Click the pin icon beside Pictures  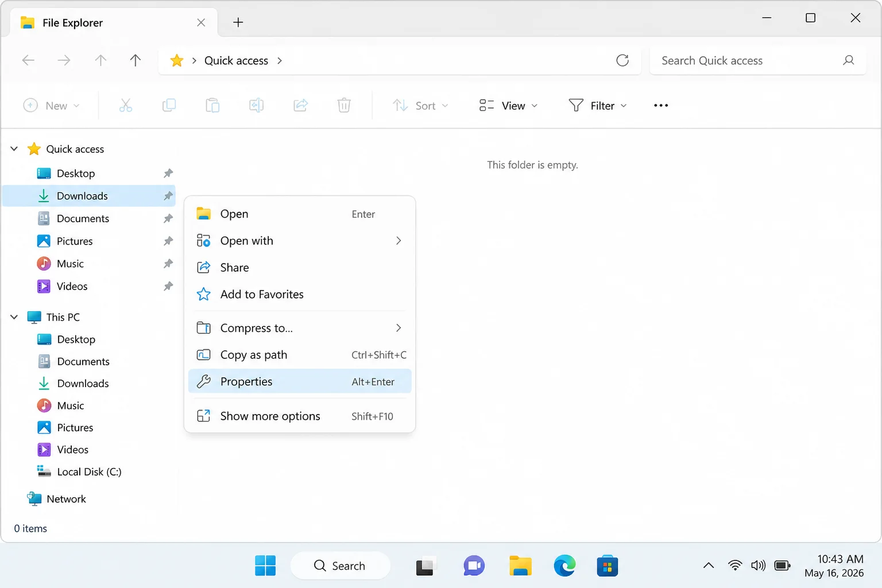[x=168, y=241]
